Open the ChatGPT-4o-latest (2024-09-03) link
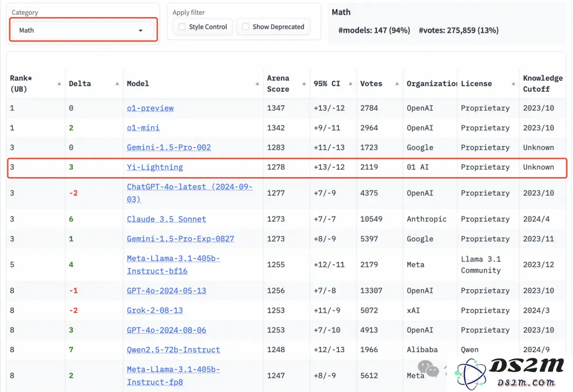573x392 pixels. 189,193
